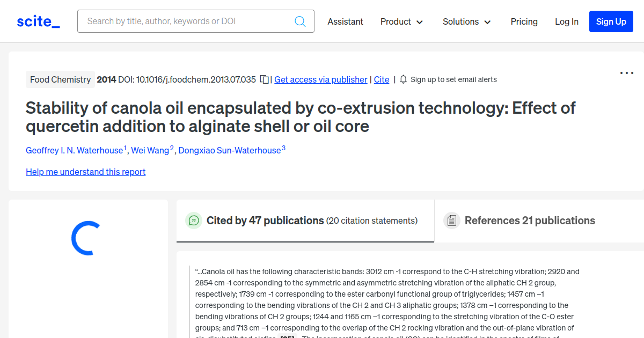This screenshot has width=644, height=338.
Task: Click into the search input field
Action: [x=182, y=21]
